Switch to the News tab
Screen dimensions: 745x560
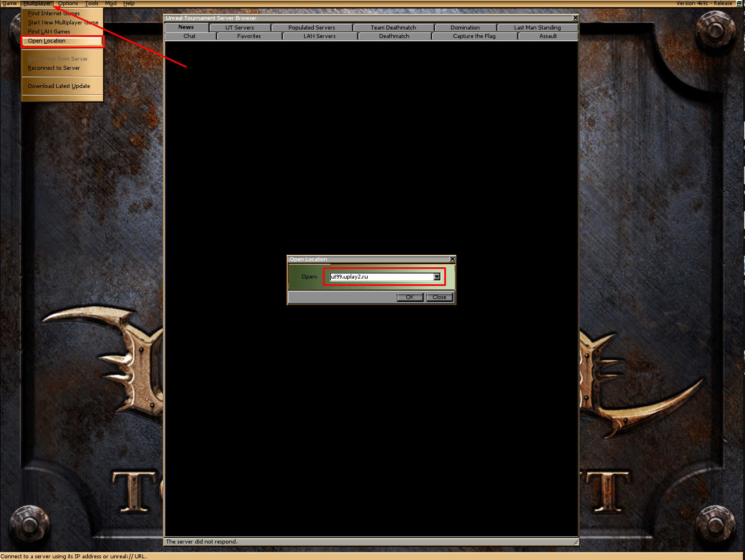tap(186, 27)
